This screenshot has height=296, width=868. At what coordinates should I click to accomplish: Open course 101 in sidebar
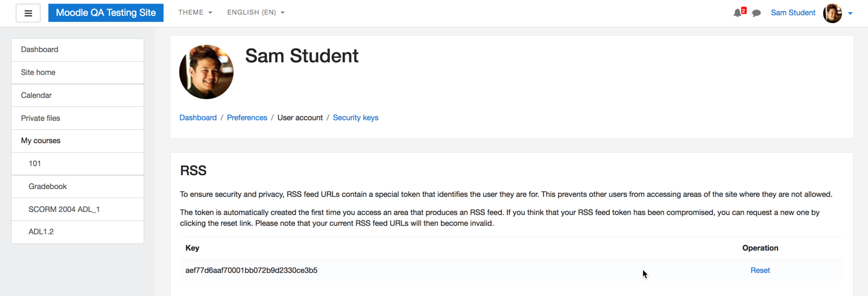[78, 164]
